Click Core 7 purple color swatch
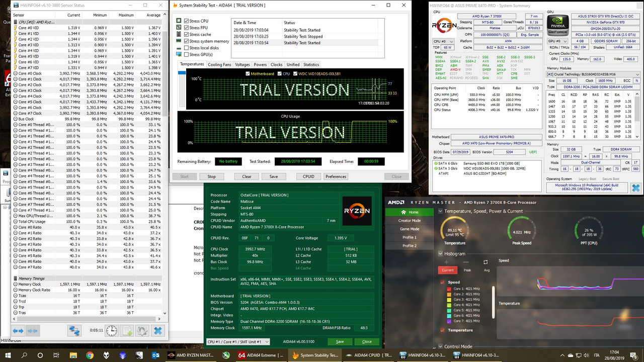The height and width of the screenshot is (362, 644). [x=450, y=321]
